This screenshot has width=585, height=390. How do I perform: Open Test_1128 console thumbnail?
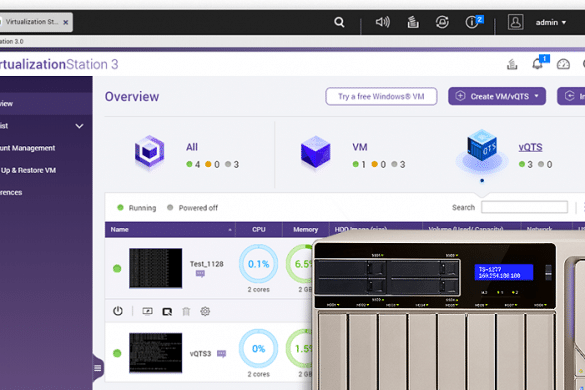[x=156, y=268]
